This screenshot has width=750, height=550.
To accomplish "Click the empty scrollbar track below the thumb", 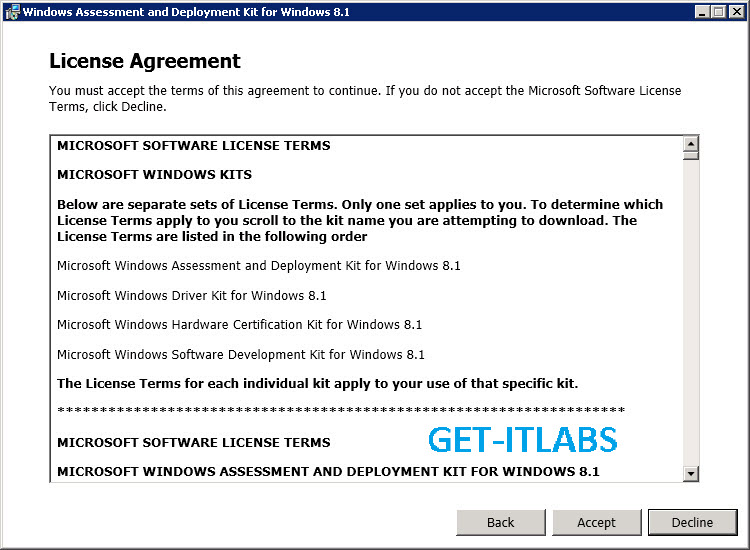I will pyautogui.click(x=691, y=313).
